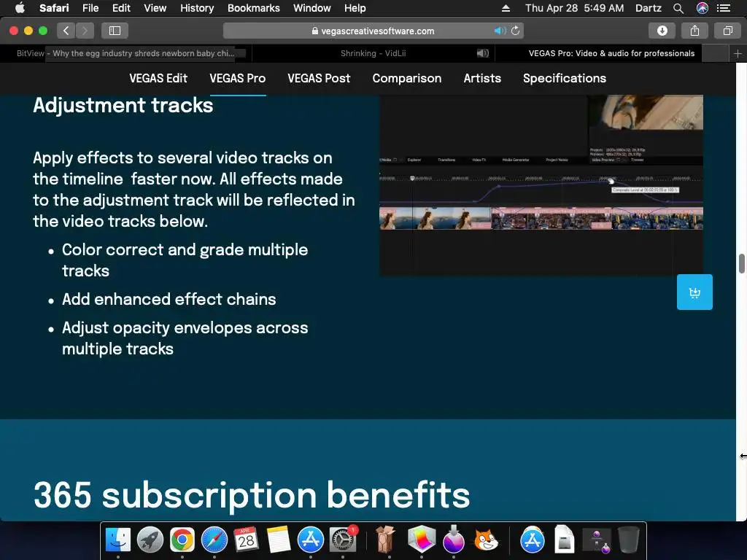Open the purple potion installer in Dock
The image size is (747, 560).
[453, 540]
